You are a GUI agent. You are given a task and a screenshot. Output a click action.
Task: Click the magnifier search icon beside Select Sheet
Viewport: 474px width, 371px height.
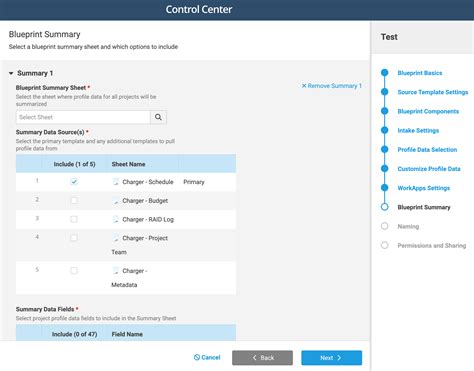point(158,117)
